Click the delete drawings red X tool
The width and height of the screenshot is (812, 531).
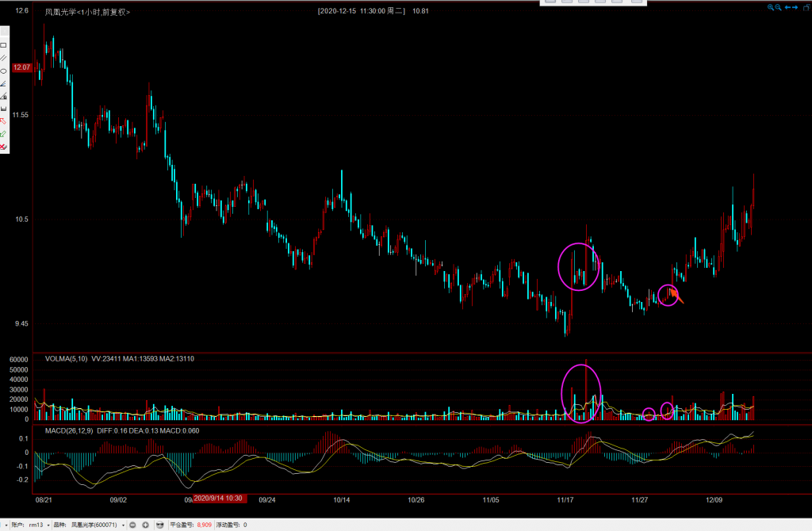(4, 147)
